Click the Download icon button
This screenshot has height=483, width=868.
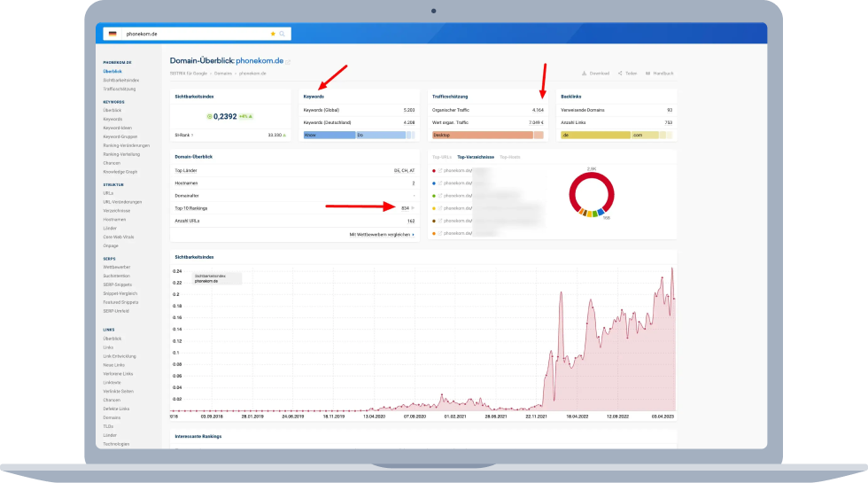[x=585, y=74]
